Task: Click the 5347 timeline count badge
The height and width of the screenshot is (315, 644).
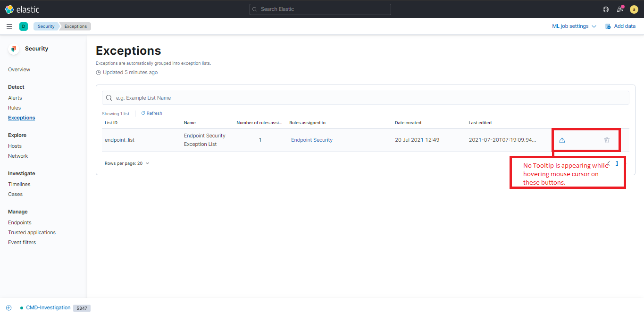Action: 82,308
